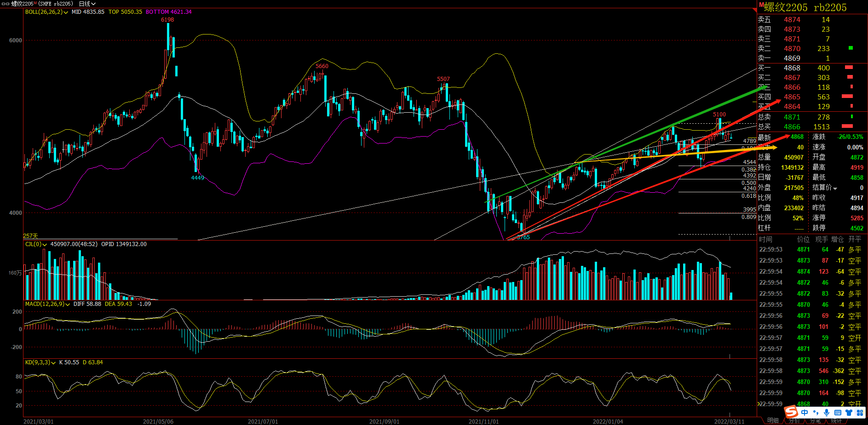Click the Sogou microphone voice input icon

(x=827, y=413)
